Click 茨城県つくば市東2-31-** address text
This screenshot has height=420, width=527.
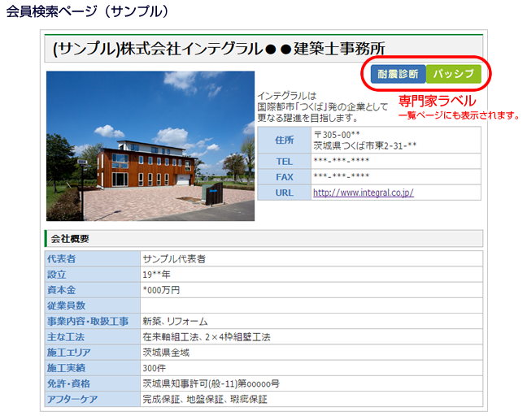tap(365, 145)
